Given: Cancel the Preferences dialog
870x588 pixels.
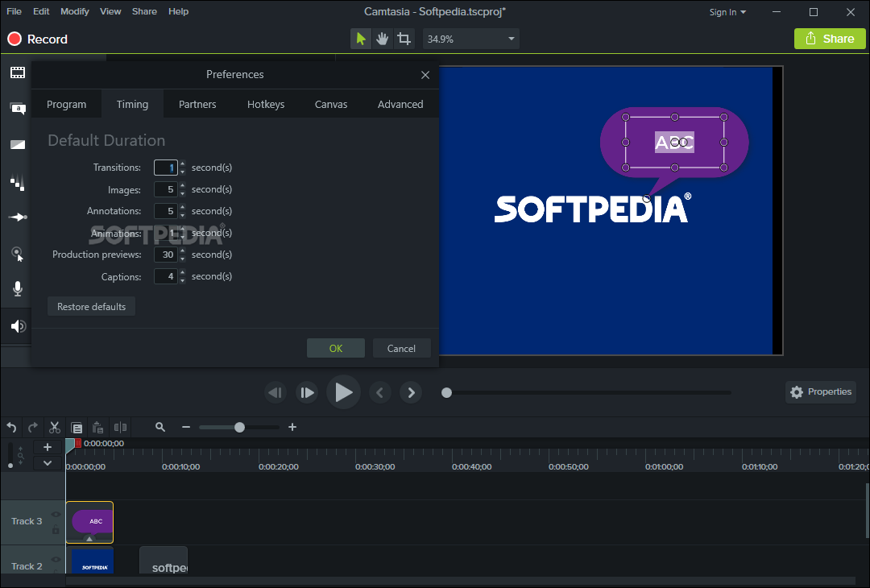Looking at the screenshot, I should coord(401,348).
